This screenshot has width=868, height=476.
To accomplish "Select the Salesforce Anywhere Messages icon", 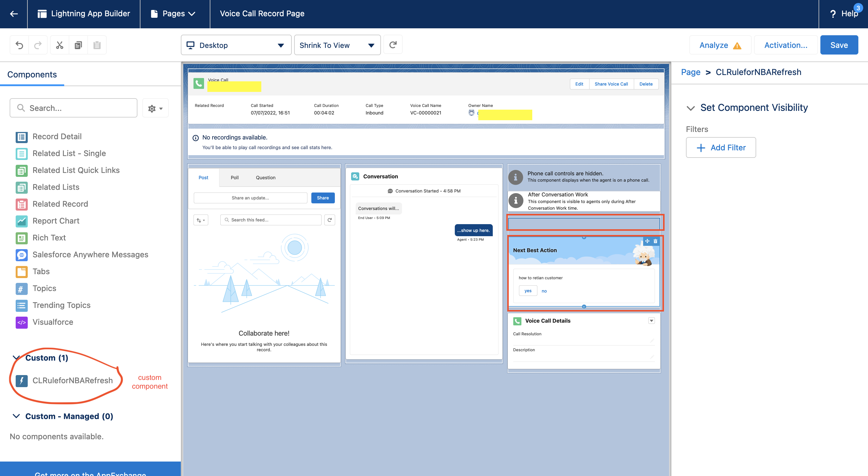I will coord(22,255).
